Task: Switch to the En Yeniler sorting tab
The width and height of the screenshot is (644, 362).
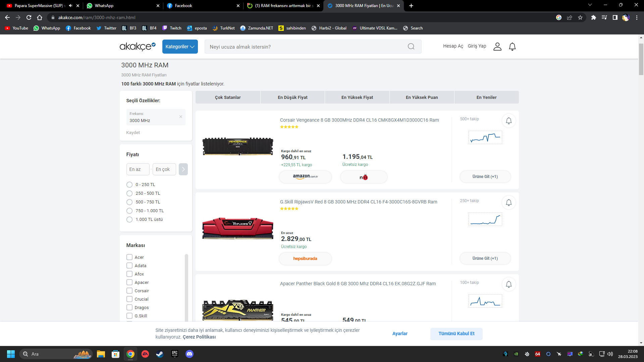Action: click(x=486, y=97)
